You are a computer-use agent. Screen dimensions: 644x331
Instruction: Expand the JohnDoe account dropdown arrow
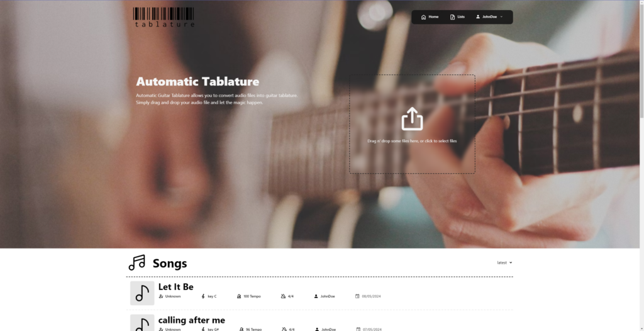(501, 17)
